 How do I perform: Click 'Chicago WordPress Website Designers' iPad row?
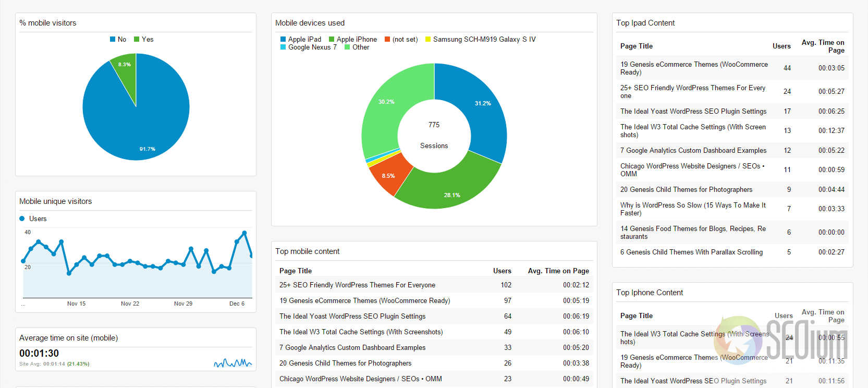point(732,169)
